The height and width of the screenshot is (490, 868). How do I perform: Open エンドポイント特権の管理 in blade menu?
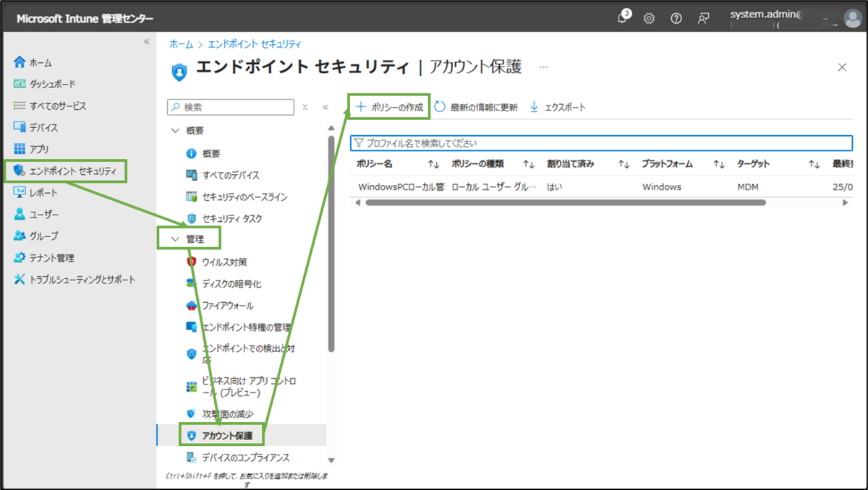coord(238,327)
